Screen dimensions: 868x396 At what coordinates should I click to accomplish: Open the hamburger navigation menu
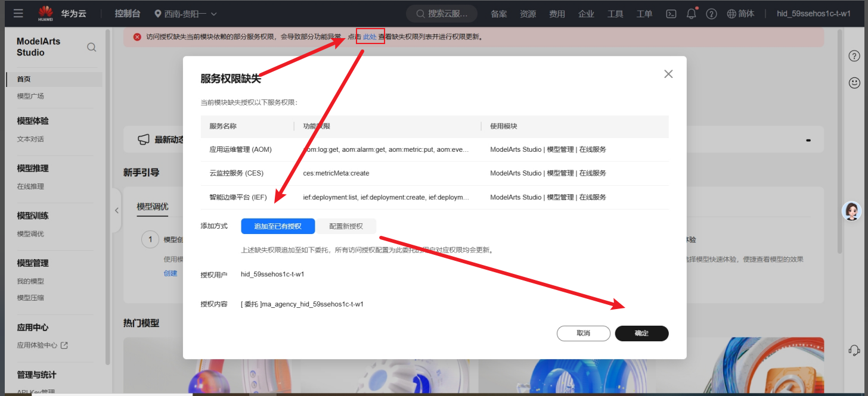point(18,13)
